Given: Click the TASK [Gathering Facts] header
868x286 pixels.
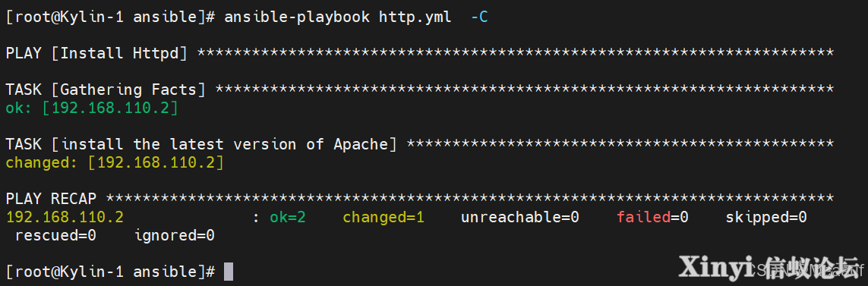Looking at the screenshot, I should tap(106, 90).
